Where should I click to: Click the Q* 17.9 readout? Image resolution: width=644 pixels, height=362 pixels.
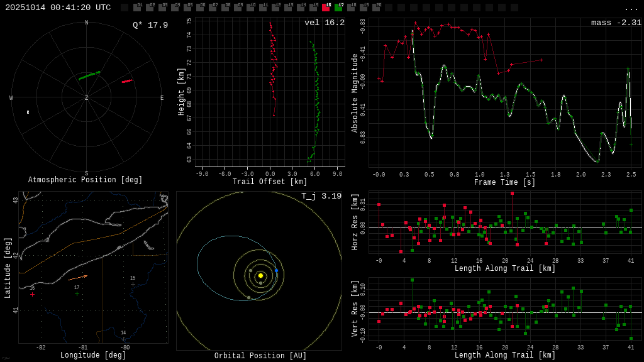coord(150,25)
